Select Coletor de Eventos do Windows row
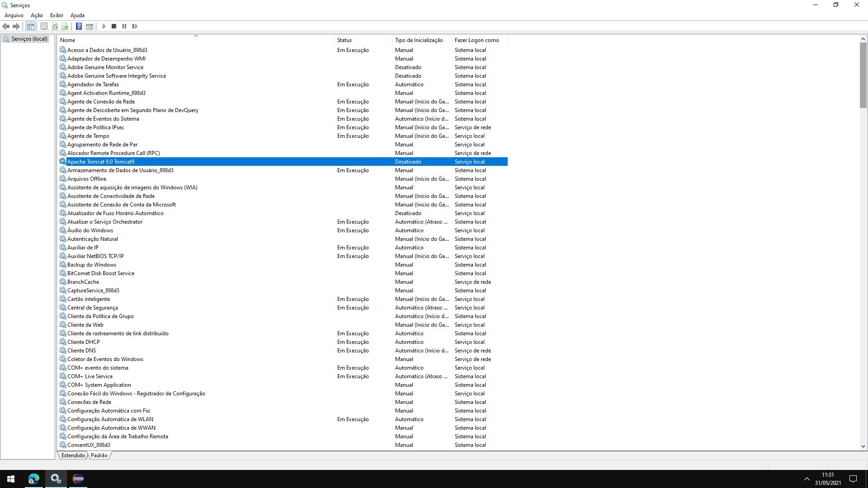This screenshot has height=488, width=868. (283, 359)
